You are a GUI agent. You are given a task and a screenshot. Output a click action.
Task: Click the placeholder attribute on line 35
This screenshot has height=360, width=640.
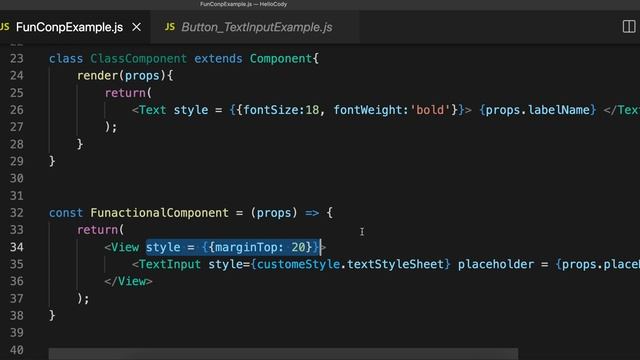point(496,264)
